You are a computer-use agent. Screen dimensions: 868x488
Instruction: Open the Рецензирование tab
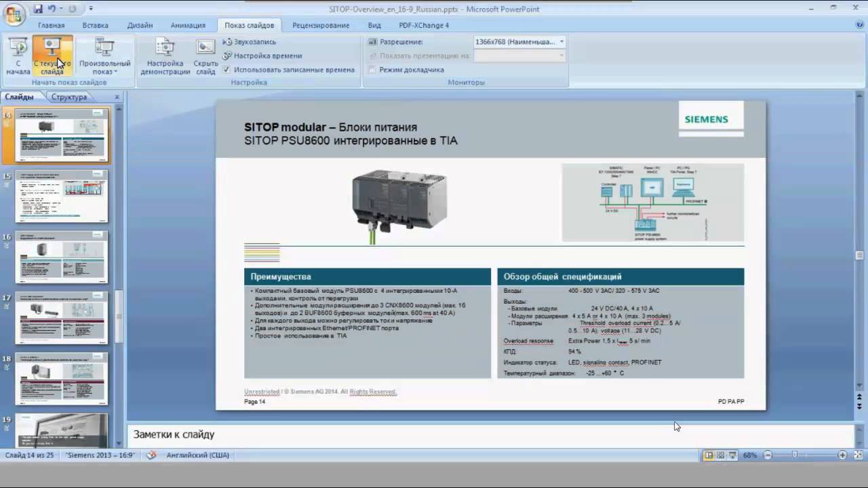321,25
